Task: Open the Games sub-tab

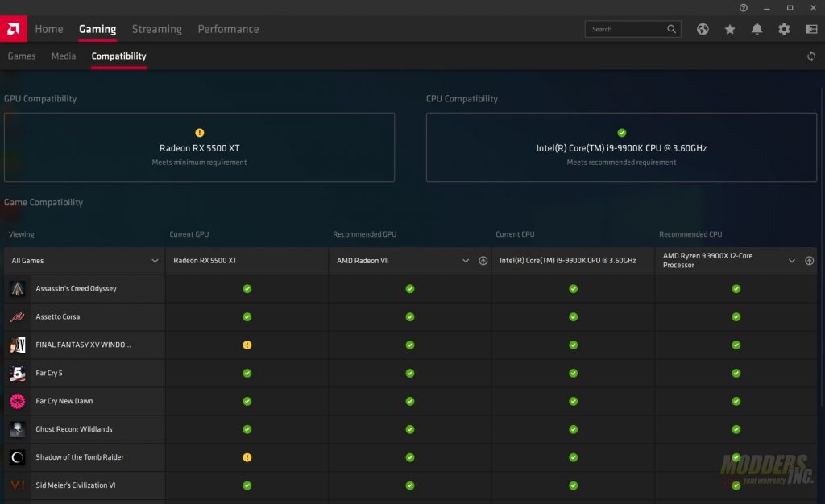Action: [22, 56]
